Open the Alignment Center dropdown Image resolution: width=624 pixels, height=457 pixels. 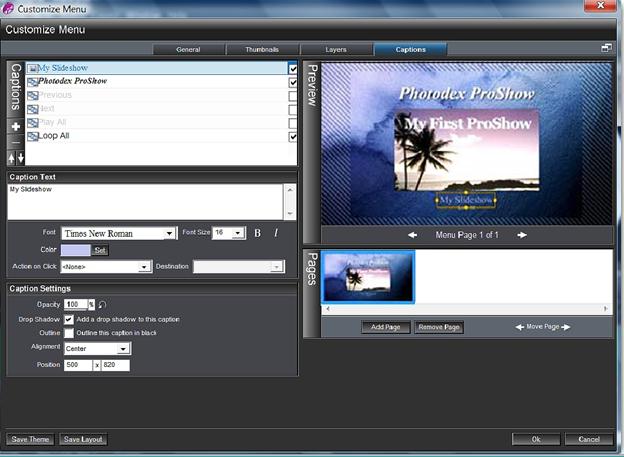pyautogui.click(x=123, y=349)
